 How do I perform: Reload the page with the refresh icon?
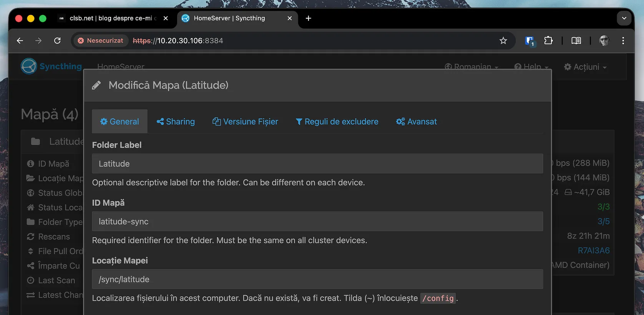[57, 41]
